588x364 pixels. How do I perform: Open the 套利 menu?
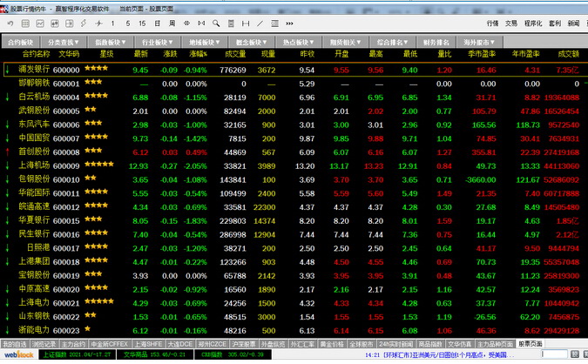[555, 24]
